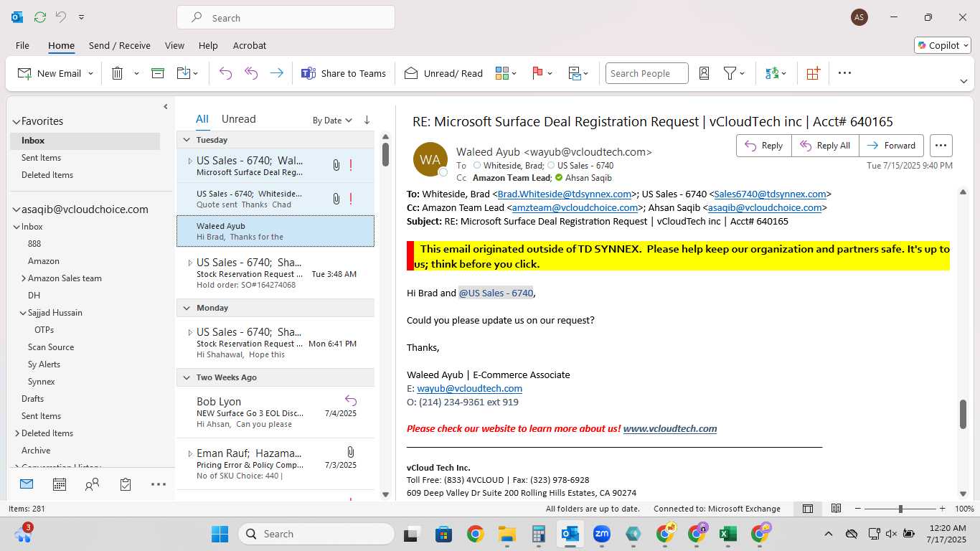Open message more actions three-dots button
The image size is (980, 551).
click(941, 146)
